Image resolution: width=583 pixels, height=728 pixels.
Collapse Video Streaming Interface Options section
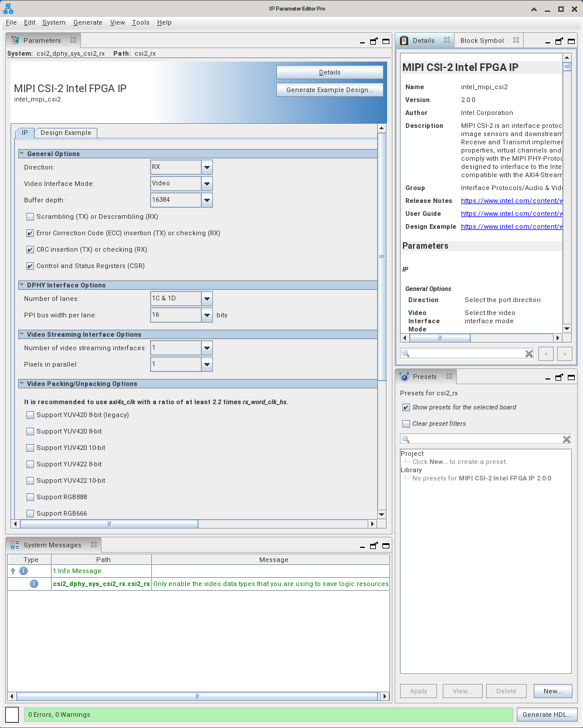tap(22, 334)
